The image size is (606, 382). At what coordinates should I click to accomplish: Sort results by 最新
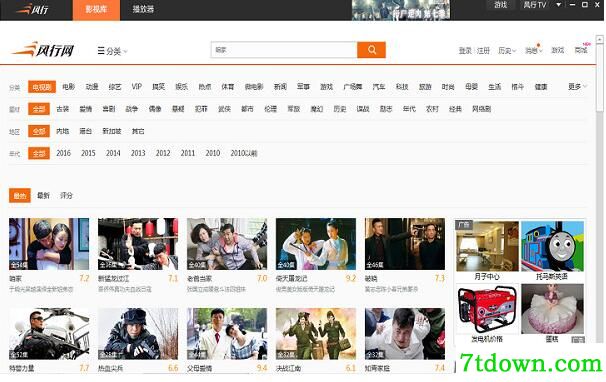(x=43, y=195)
